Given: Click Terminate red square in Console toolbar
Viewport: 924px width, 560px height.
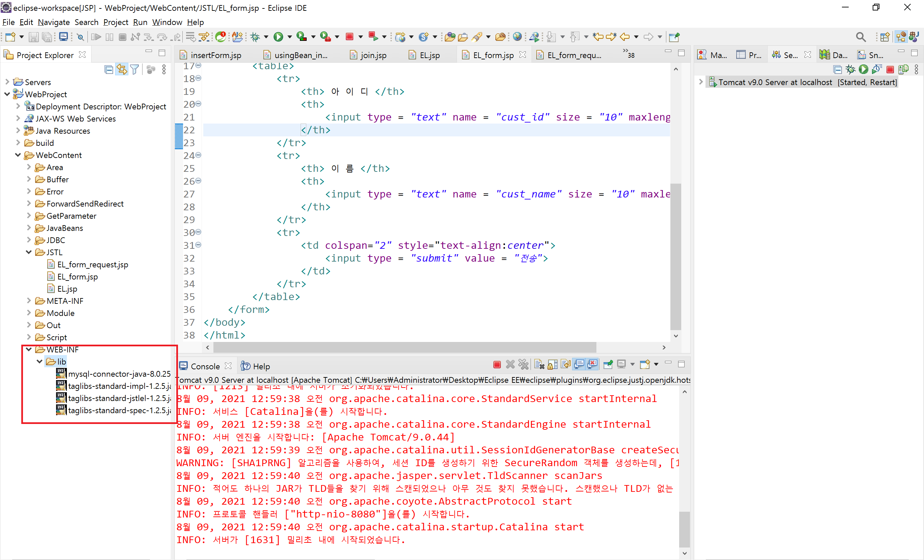Looking at the screenshot, I should pyautogui.click(x=497, y=364).
